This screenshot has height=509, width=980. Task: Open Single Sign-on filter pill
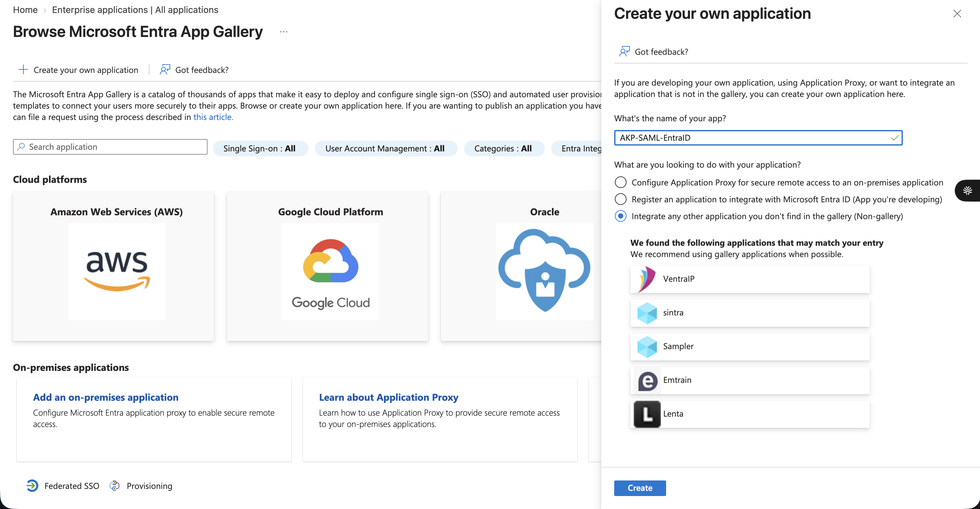point(260,148)
